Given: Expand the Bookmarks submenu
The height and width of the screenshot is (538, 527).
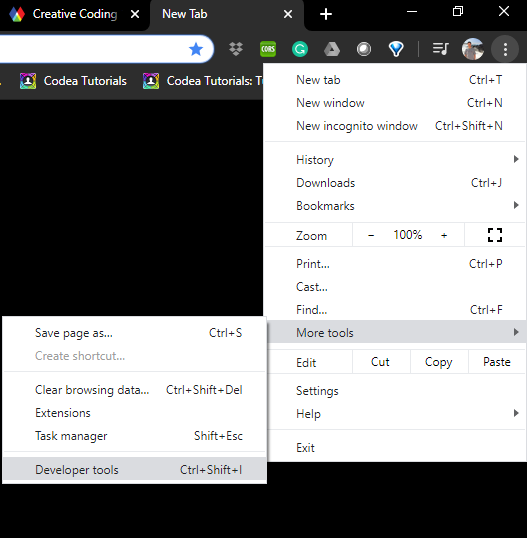Looking at the screenshot, I should (395, 206).
